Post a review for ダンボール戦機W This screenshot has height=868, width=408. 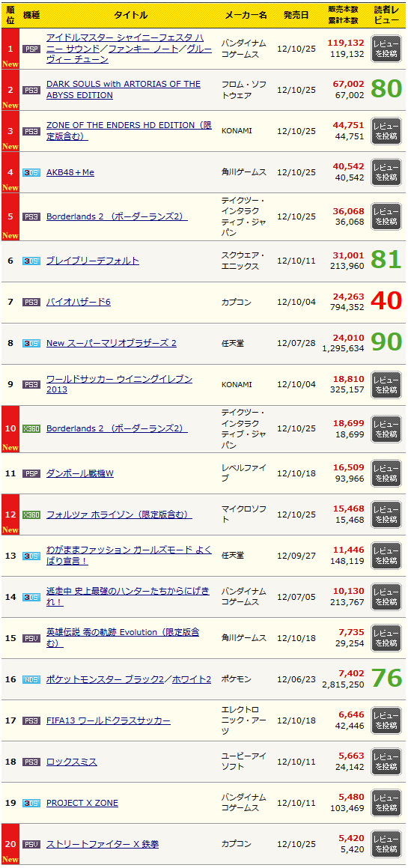pyautogui.click(x=386, y=473)
